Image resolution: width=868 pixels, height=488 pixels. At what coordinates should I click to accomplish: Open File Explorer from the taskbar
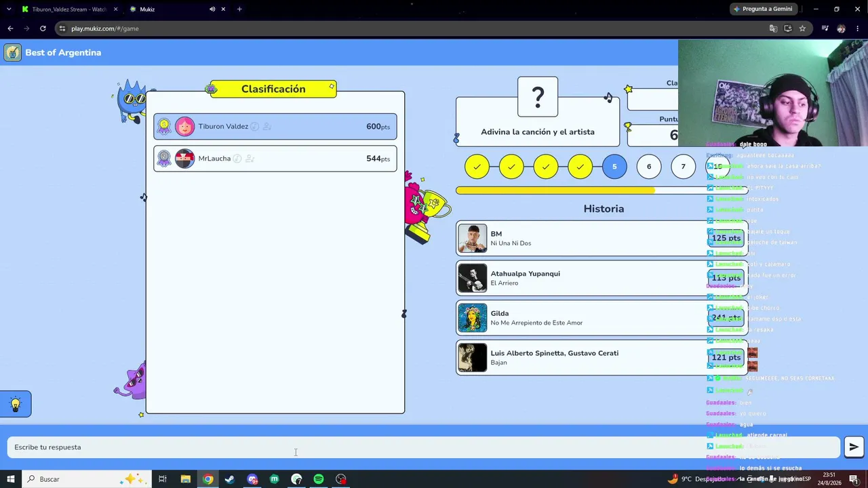pyautogui.click(x=185, y=479)
